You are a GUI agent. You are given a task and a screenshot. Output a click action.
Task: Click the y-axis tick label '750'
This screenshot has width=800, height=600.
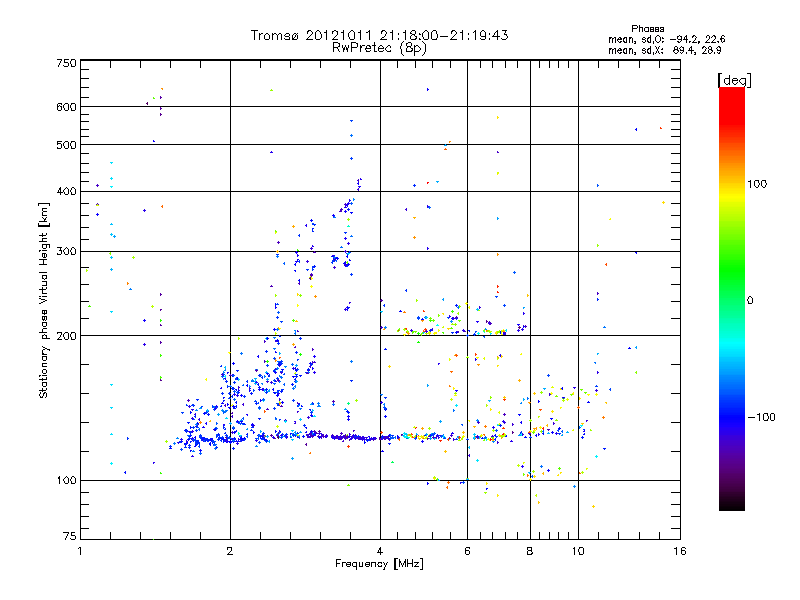click(x=66, y=63)
